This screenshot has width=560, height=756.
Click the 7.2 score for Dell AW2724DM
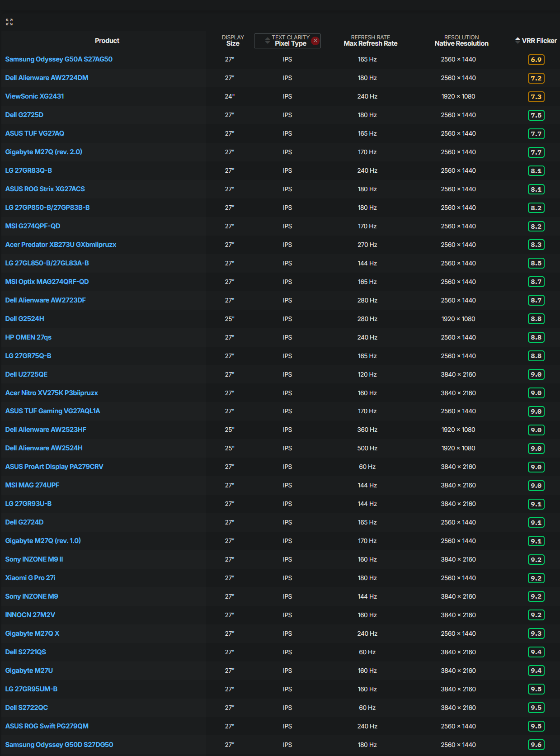[x=536, y=78]
